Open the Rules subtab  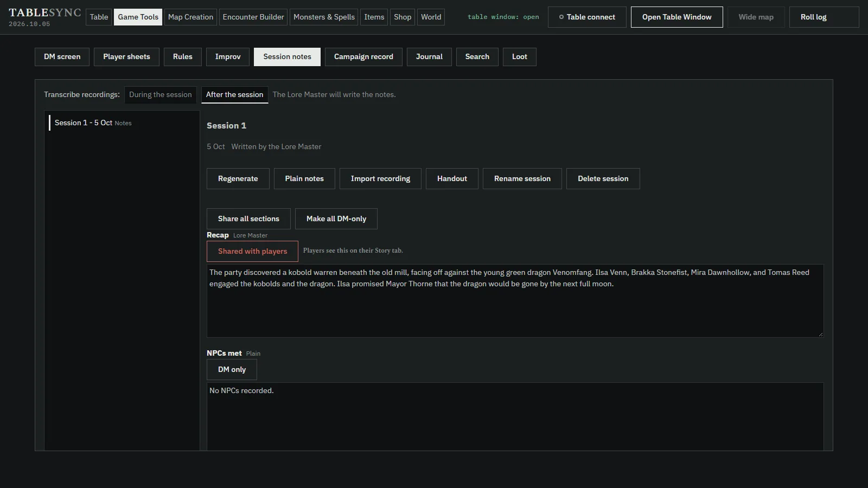[x=182, y=57]
